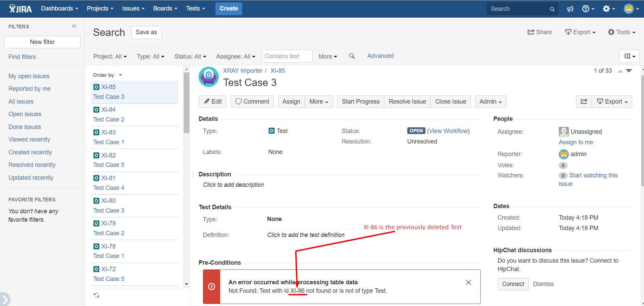Open the user profile avatar menu

point(631,9)
